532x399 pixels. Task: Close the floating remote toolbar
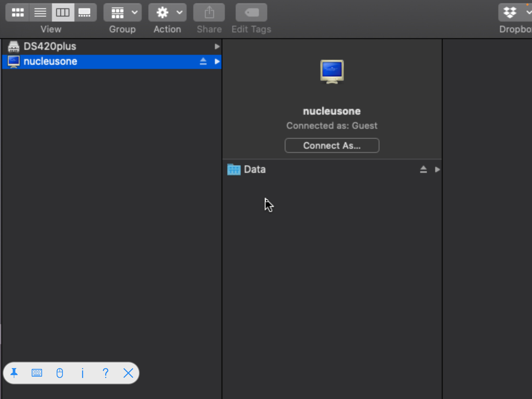point(128,373)
